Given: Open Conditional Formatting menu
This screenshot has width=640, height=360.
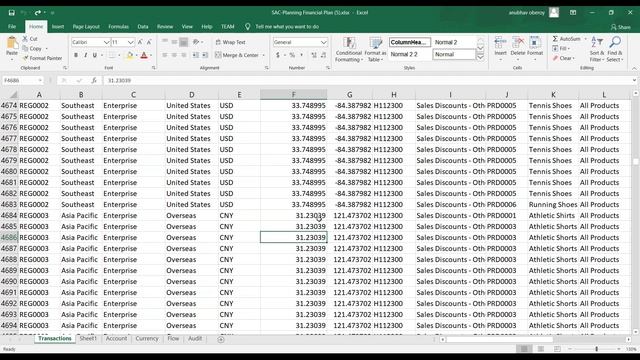Looking at the screenshot, I should click(349, 50).
